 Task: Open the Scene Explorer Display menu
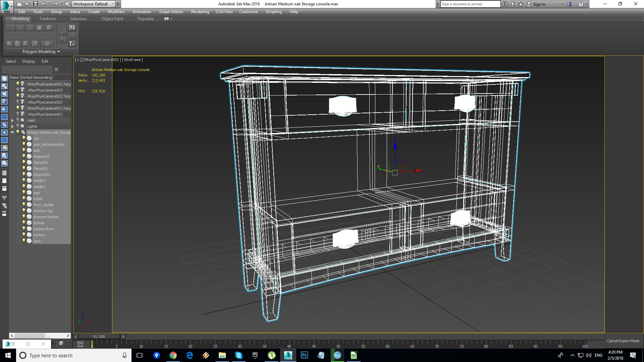tap(29, 61)
